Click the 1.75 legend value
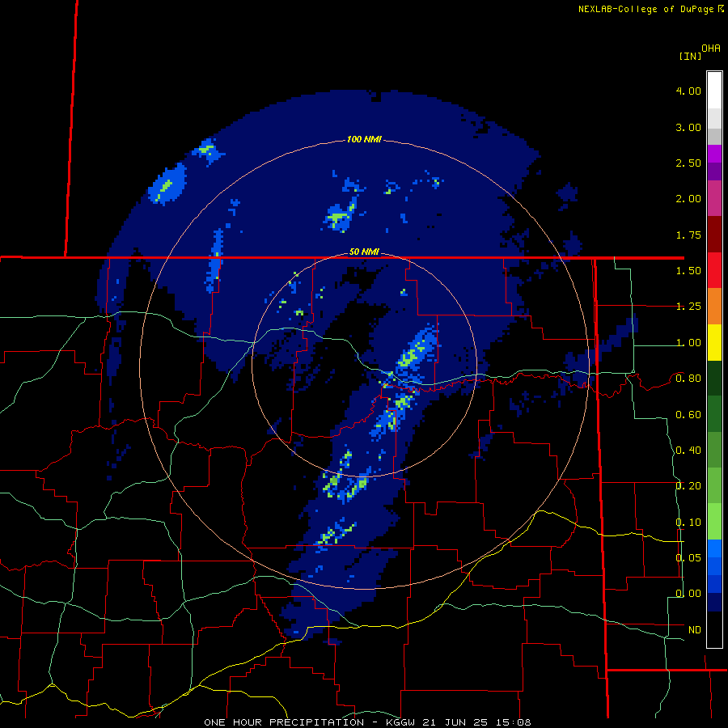The height and width of the screenshot is (728, 728). pyautogui.click(x=688, y=235)
